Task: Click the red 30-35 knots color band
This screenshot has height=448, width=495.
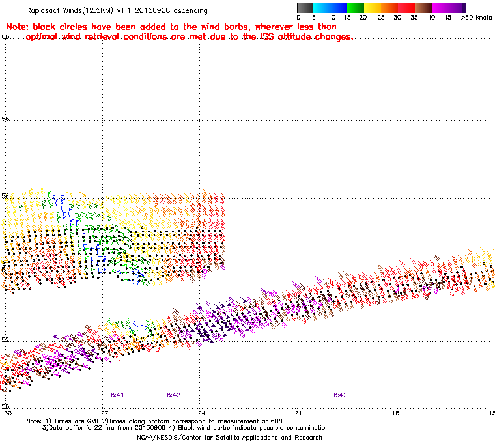Action: (x=406, y=8)
